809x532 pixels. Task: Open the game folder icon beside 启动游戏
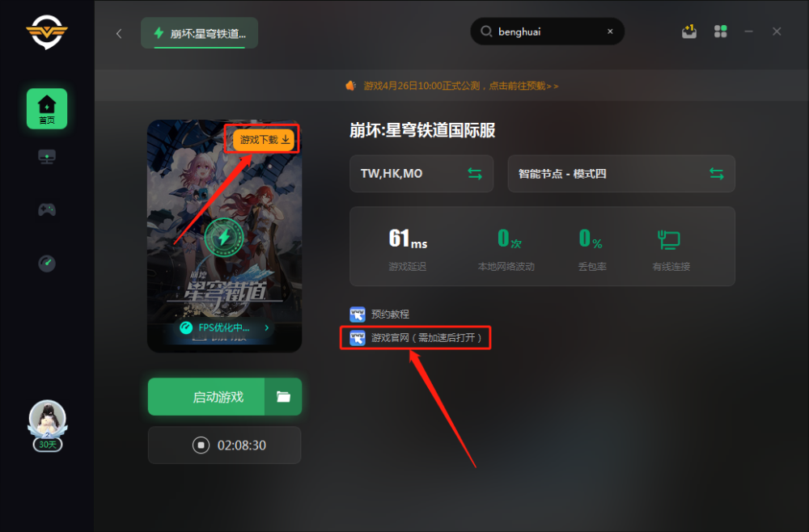283,396
